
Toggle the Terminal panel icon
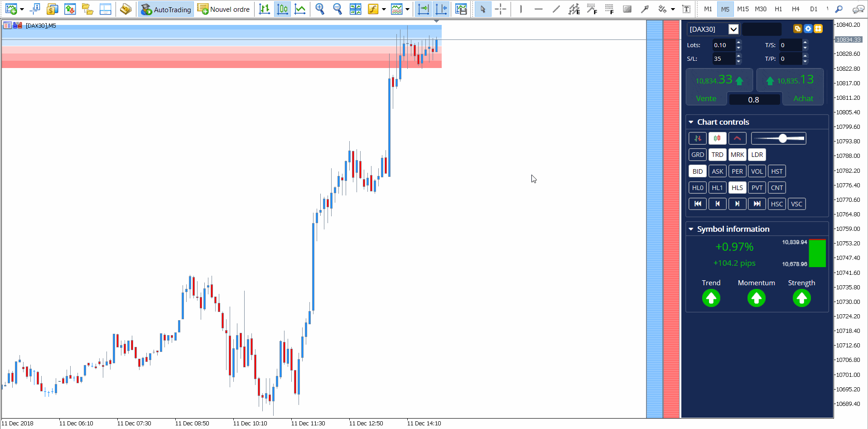(x=105, y=9)
